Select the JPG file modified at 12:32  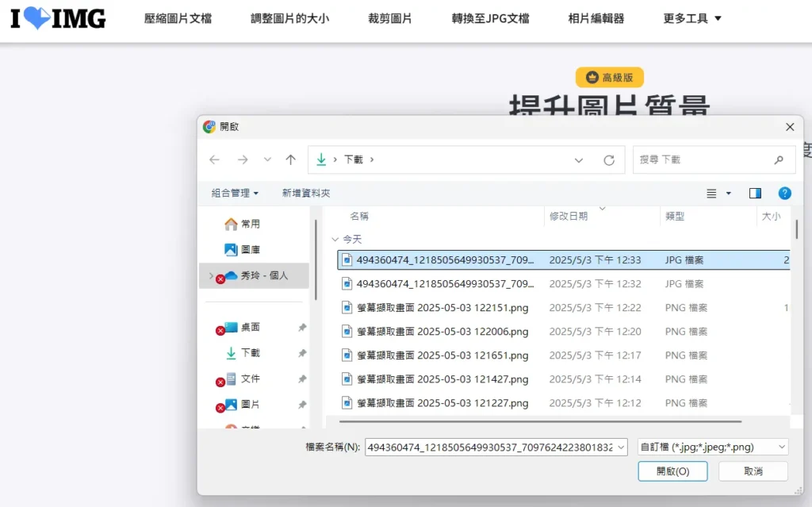pos(564,283)
